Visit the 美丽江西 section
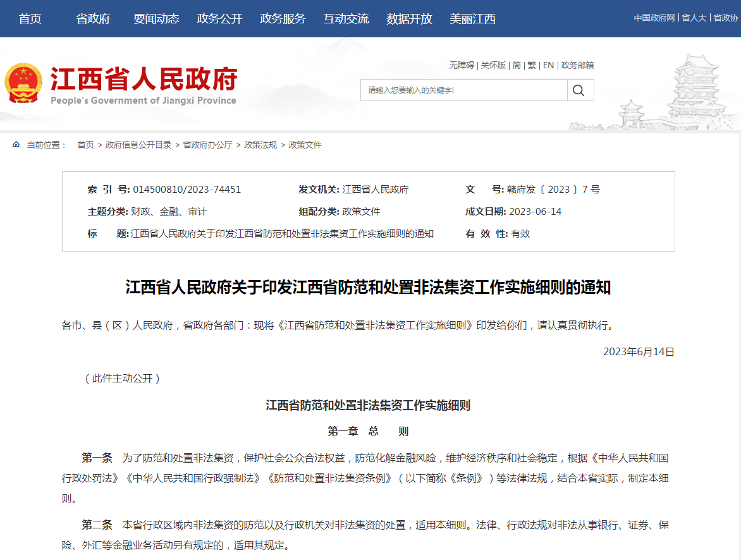 (472, 19)
